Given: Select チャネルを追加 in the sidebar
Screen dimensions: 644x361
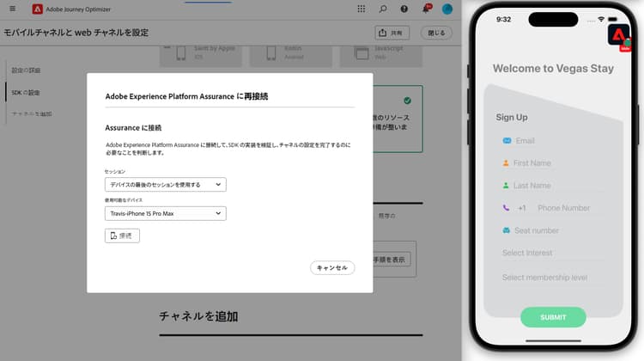Looking at the screenshot, I should pos(32,114).
